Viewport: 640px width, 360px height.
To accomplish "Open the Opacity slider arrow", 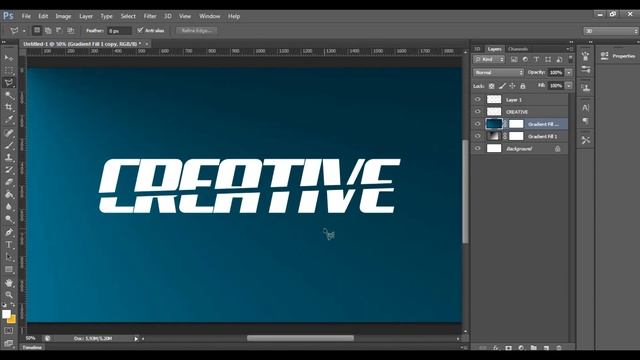I will pos(569,73).
